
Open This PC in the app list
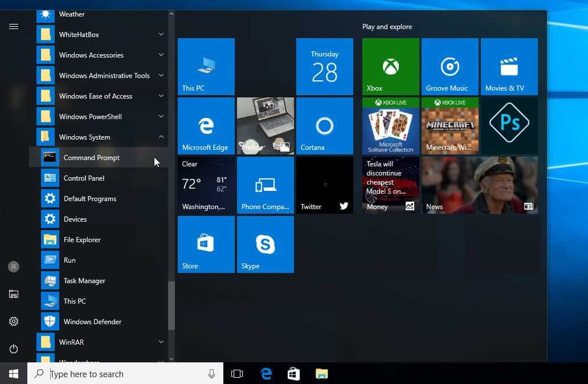tap(98, 301)
